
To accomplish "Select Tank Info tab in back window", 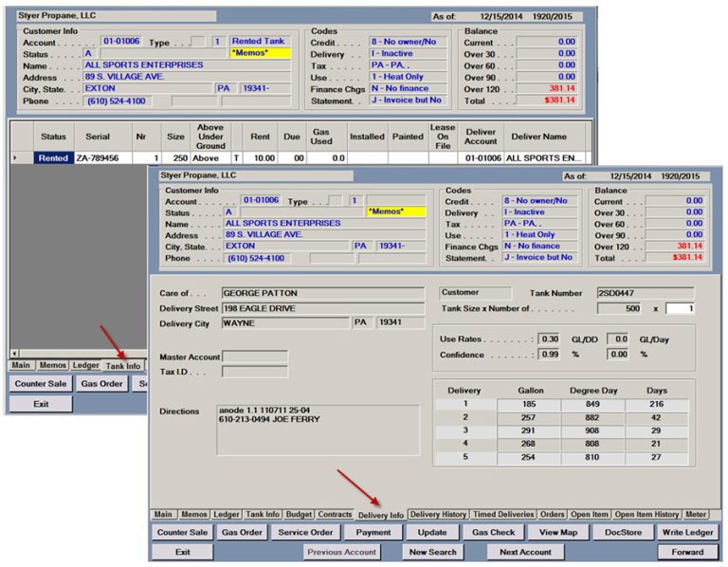I will point(122,366).
